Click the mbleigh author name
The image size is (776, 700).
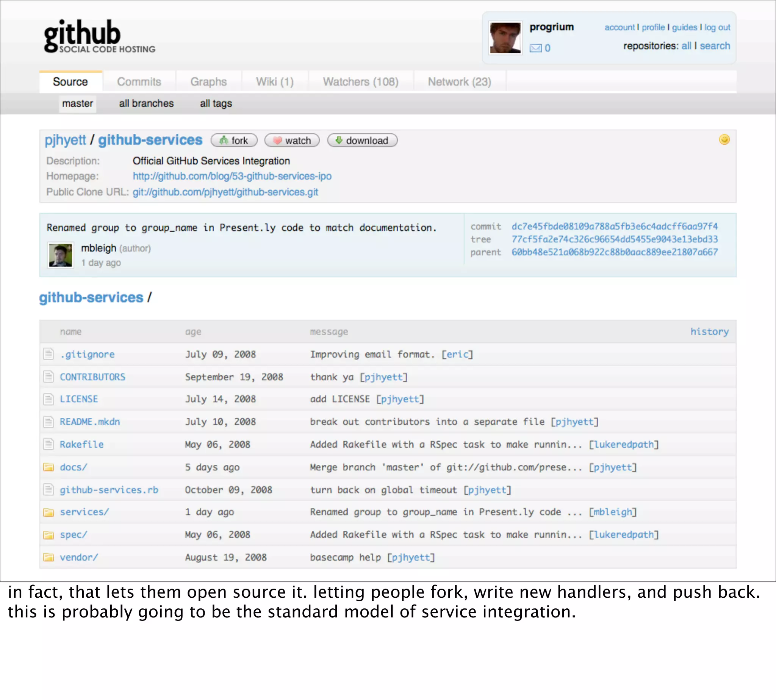(x=99, y=248)
